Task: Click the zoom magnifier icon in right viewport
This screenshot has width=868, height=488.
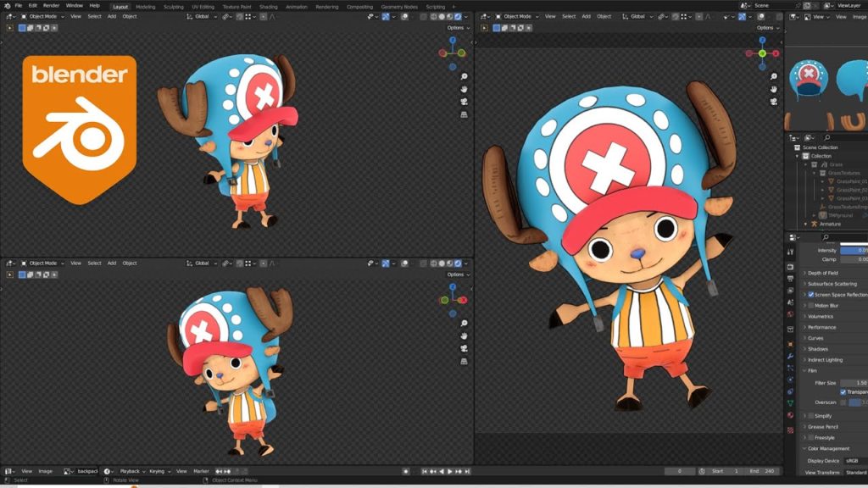Action: coord(773,76)
